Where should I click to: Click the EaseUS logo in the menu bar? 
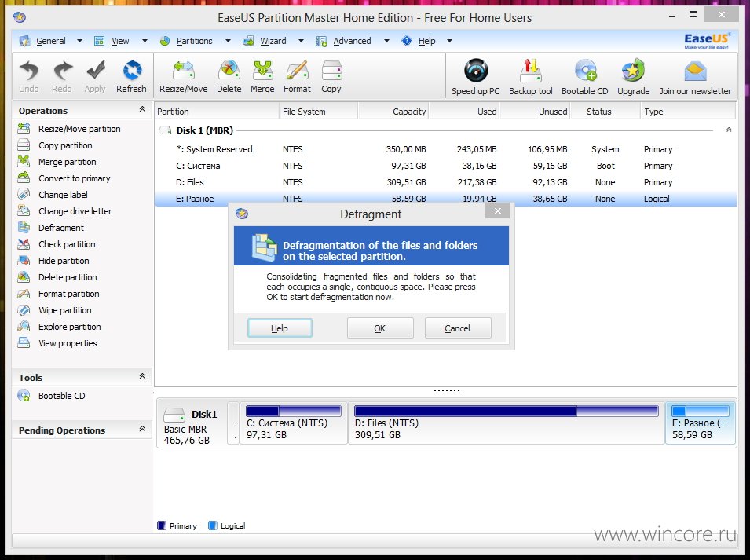click(x=707, y=41)
